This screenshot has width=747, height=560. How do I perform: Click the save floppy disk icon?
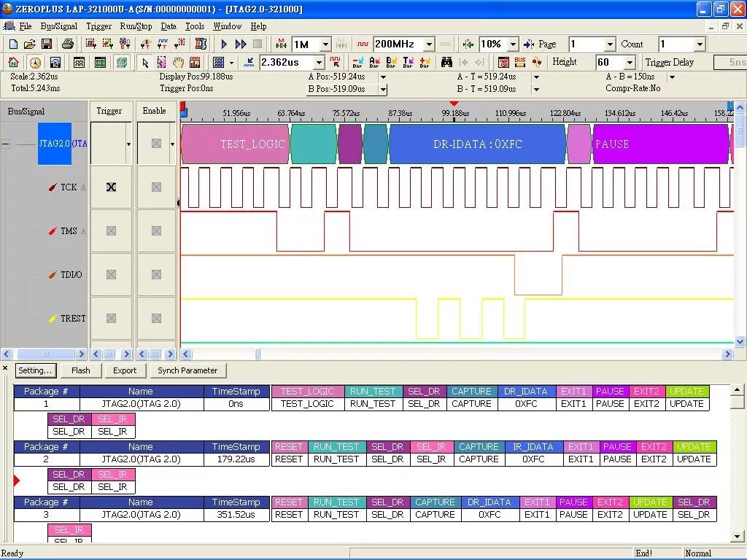[x=47, y=44]
